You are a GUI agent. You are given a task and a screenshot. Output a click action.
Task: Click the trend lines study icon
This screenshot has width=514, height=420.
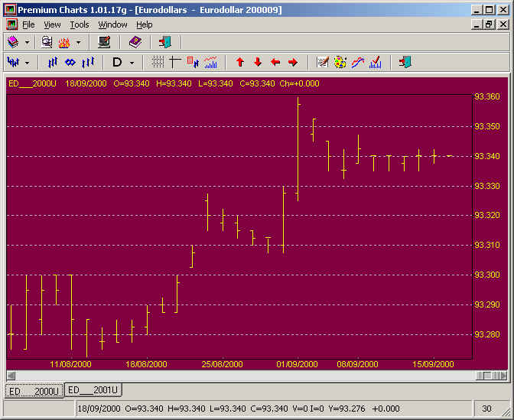(358, 62)
